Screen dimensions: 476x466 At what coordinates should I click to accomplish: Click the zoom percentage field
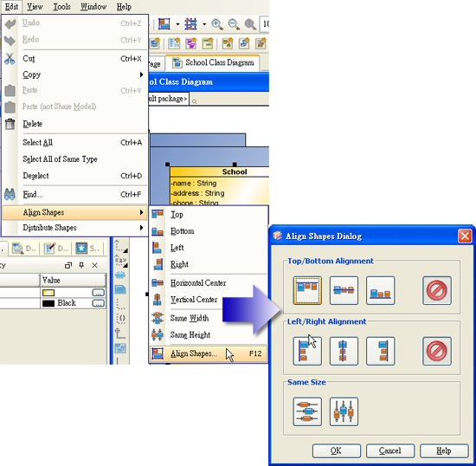pos(265,24)
